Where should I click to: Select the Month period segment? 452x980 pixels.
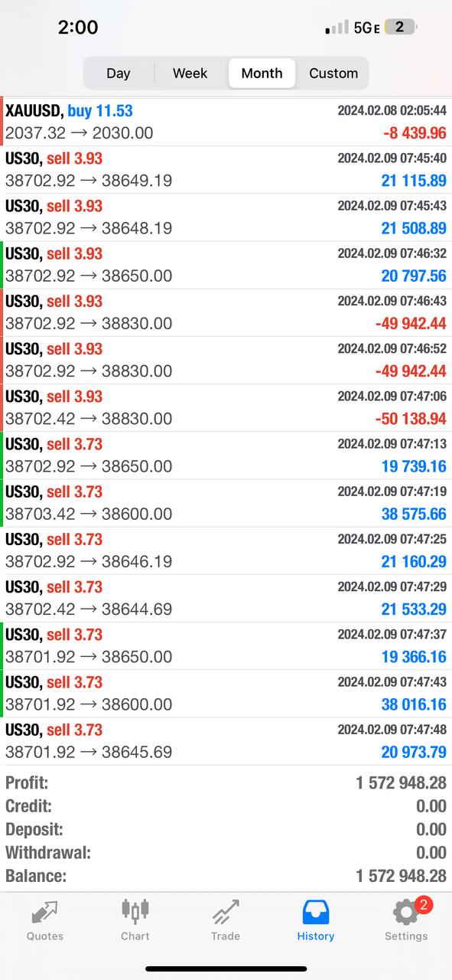(x=262, y=73)
